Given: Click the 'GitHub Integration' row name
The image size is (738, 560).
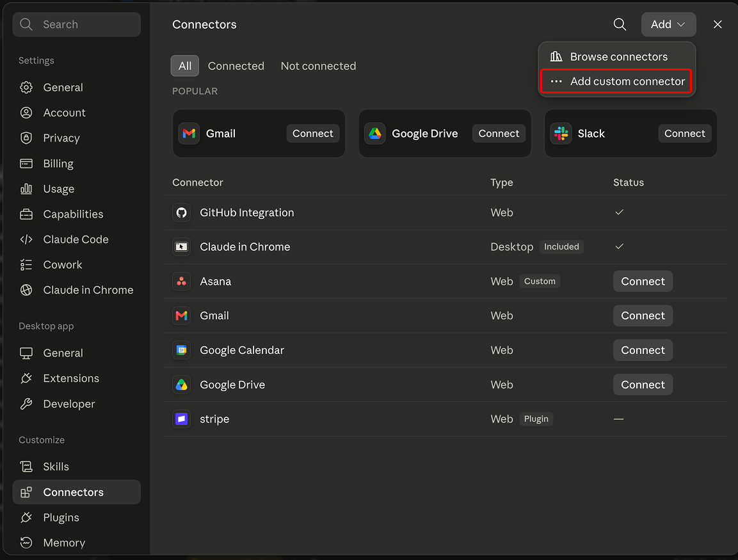Looking at the screenshot, I should 246,212.
